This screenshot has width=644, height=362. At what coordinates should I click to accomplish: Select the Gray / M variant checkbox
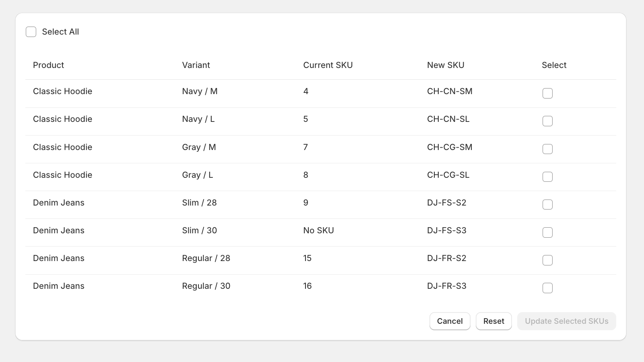tap(547, 149)
